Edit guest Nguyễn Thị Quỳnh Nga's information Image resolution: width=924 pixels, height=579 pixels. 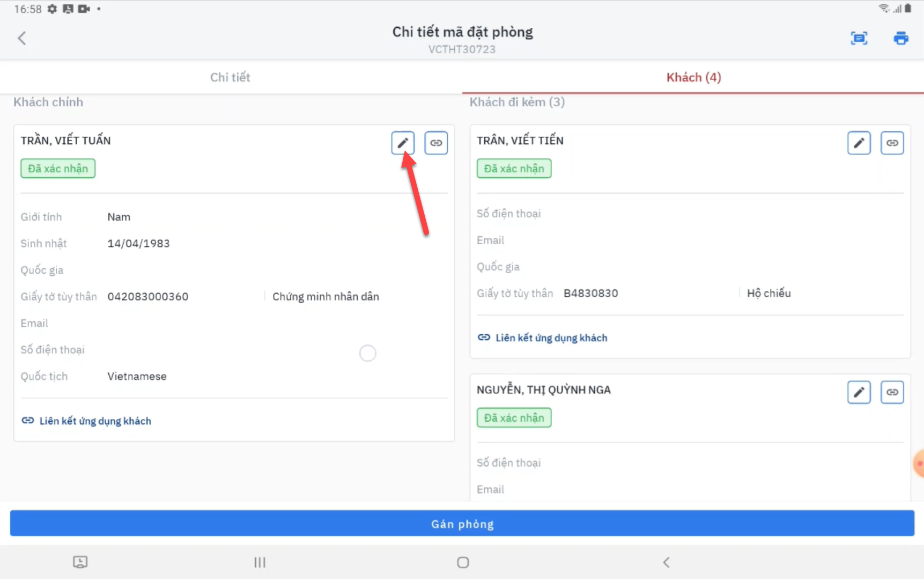(859, 392)
